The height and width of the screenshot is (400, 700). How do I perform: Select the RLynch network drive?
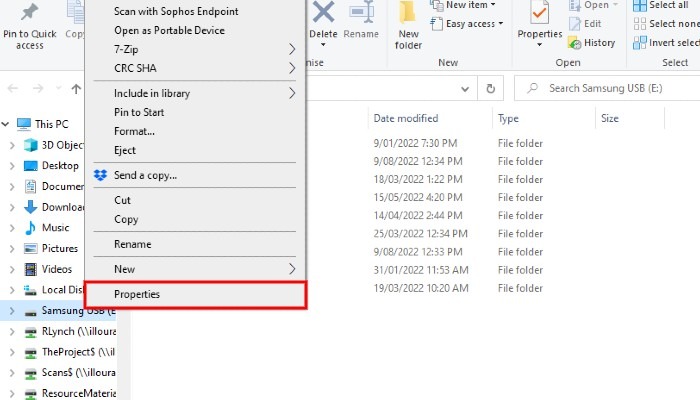click(70, 332)
